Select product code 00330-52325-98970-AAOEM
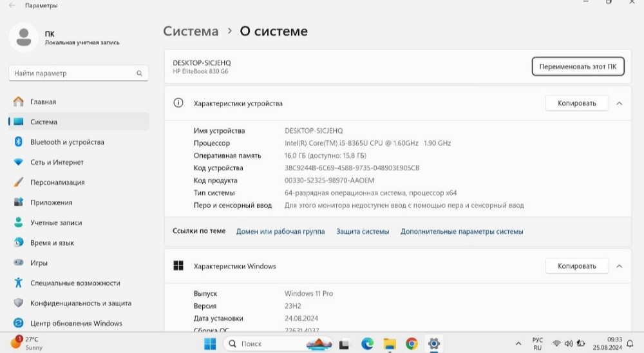Screen dimensions: 644x353 point(329,180)
